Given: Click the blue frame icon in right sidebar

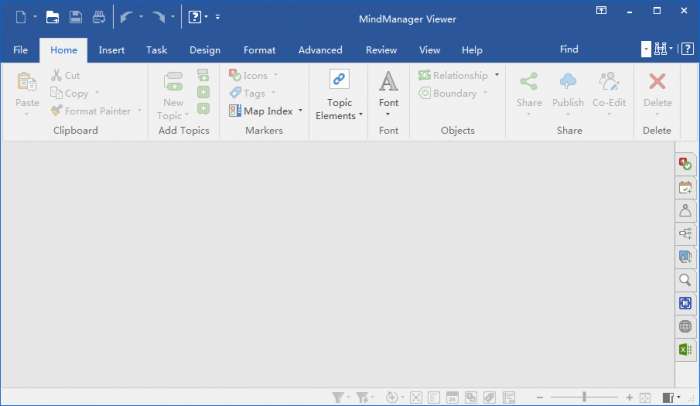Looking at the screenshot, I should (x=685, y=303).
